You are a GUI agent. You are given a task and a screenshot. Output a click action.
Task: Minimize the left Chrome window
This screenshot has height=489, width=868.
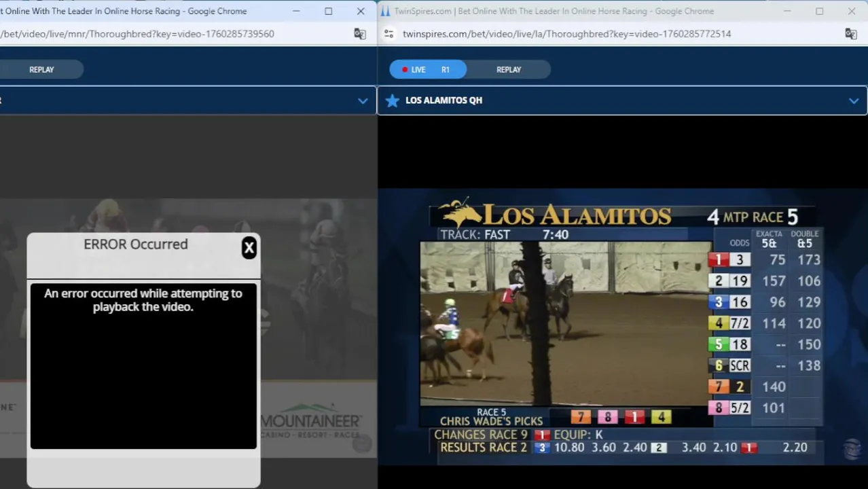(x=296, y=11)
